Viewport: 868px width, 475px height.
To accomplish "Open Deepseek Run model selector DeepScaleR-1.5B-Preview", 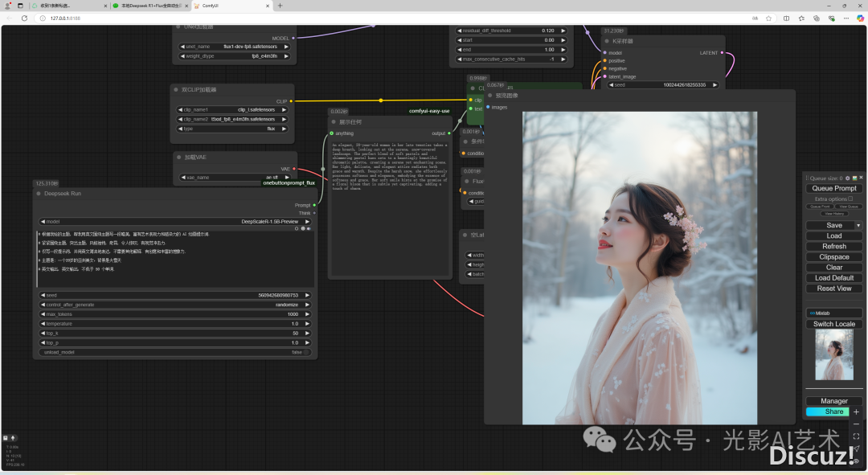I will click(x=174, y=222).
